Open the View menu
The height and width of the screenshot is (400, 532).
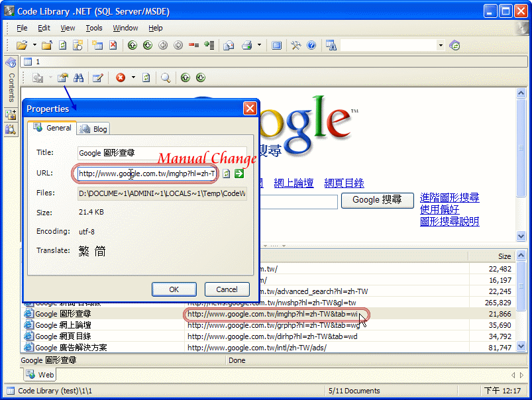pos(68,28)
